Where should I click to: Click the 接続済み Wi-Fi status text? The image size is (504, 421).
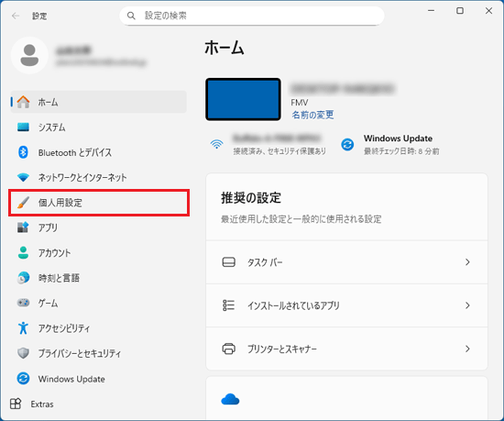(279, 150)
